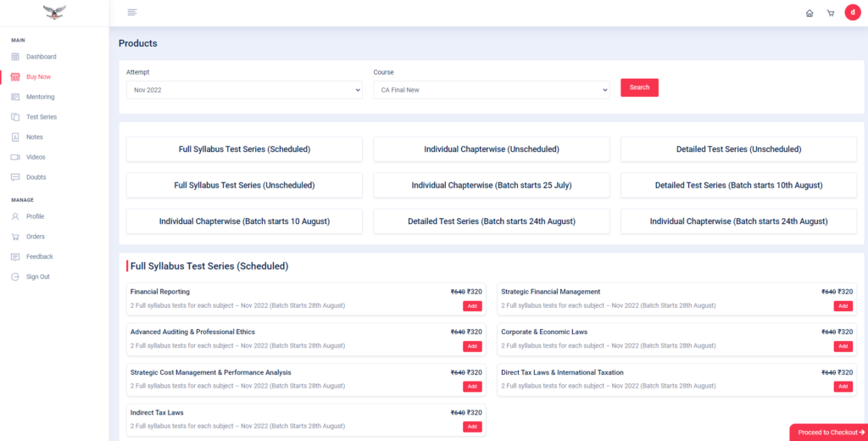Click the eagle logo at top left

[x=54, y=12]
